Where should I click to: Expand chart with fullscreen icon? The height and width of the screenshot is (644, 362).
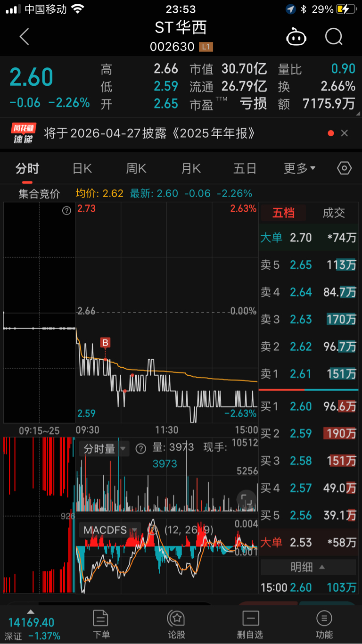[246, 500]
